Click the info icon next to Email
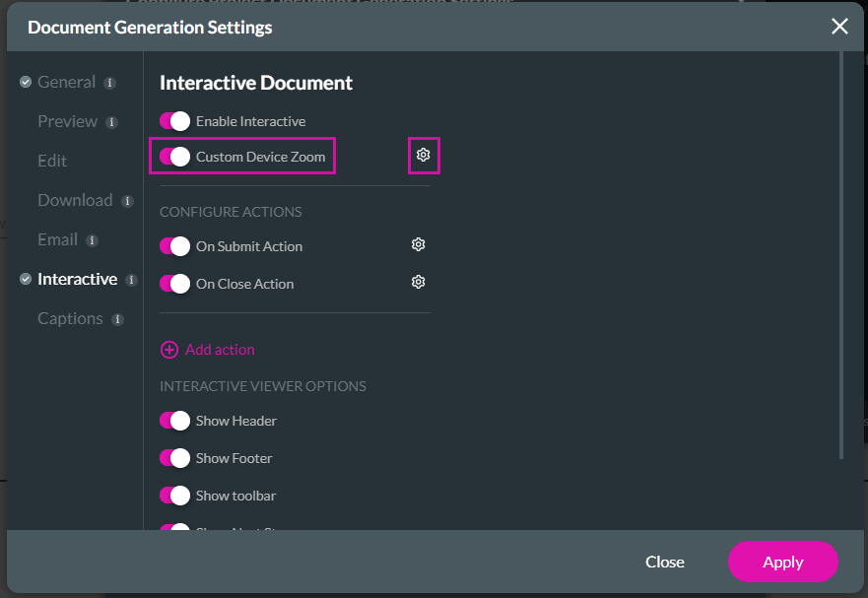This screenshot has width=868, height=598. point(92,240)
